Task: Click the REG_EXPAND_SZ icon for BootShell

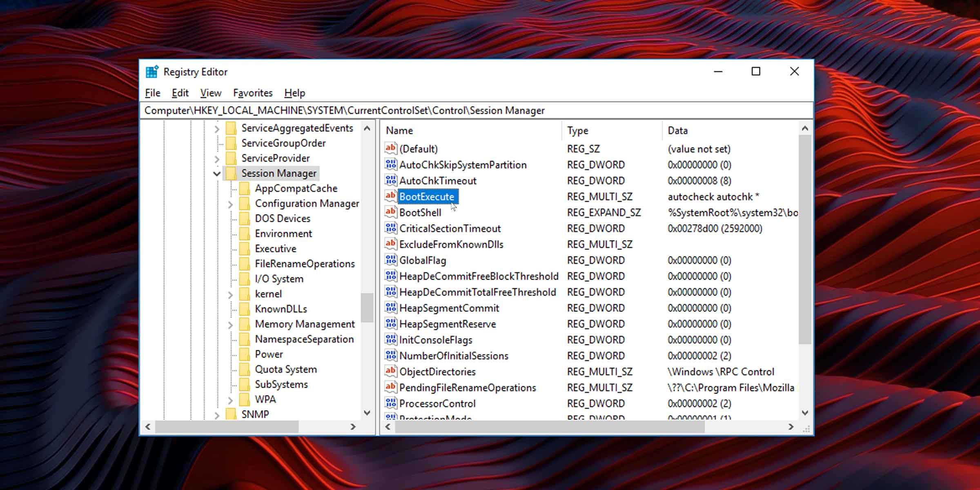Action: click(391, 212)
